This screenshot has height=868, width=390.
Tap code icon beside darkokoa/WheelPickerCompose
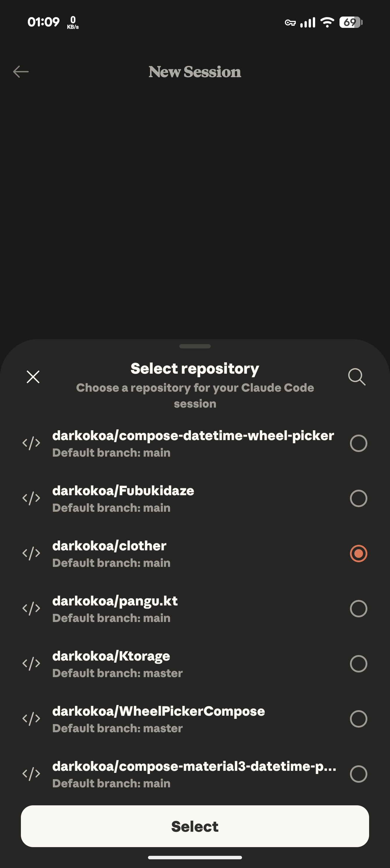[x=31, y=719]
